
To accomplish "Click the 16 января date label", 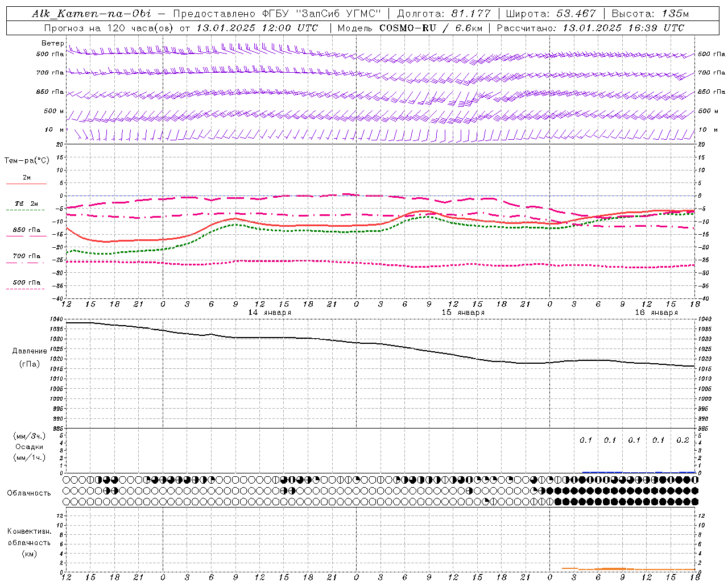I will coord(656,313).
